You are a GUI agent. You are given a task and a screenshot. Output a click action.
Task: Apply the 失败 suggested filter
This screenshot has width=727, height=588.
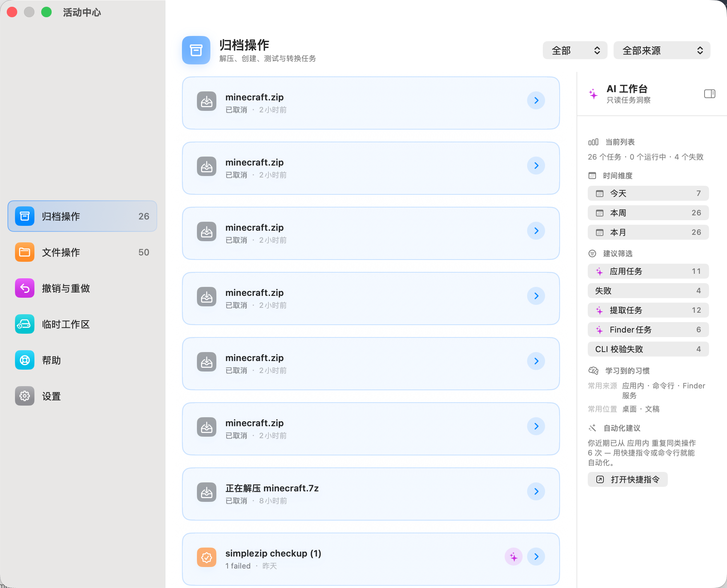click(x=648, y=291)
